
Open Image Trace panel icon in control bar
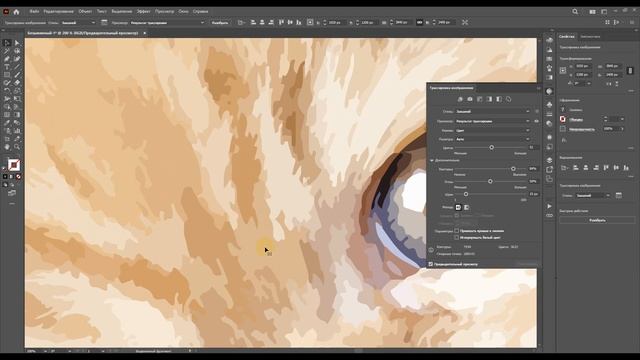(x=104, y=23)
